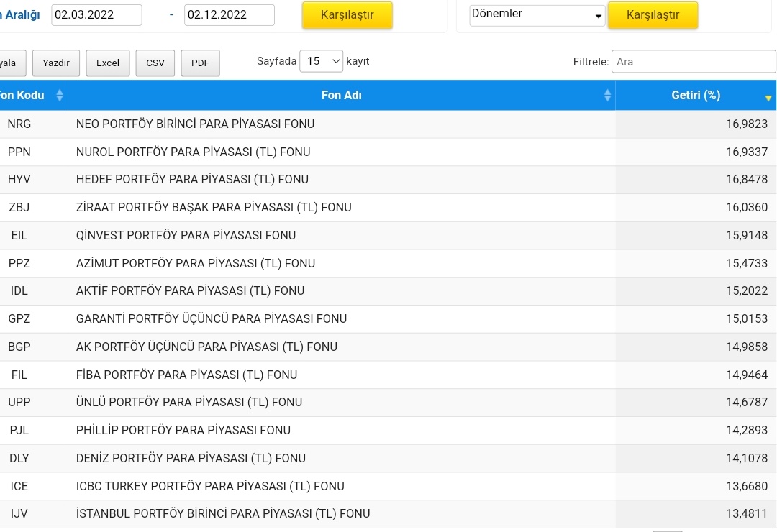Click return value 14,2893

[747, 430]
